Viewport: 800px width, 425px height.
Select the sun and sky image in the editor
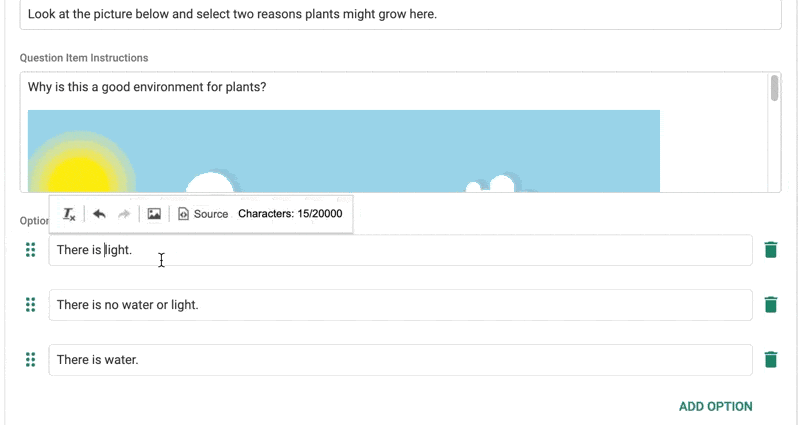pyautogui.click(x=344, y=151)
